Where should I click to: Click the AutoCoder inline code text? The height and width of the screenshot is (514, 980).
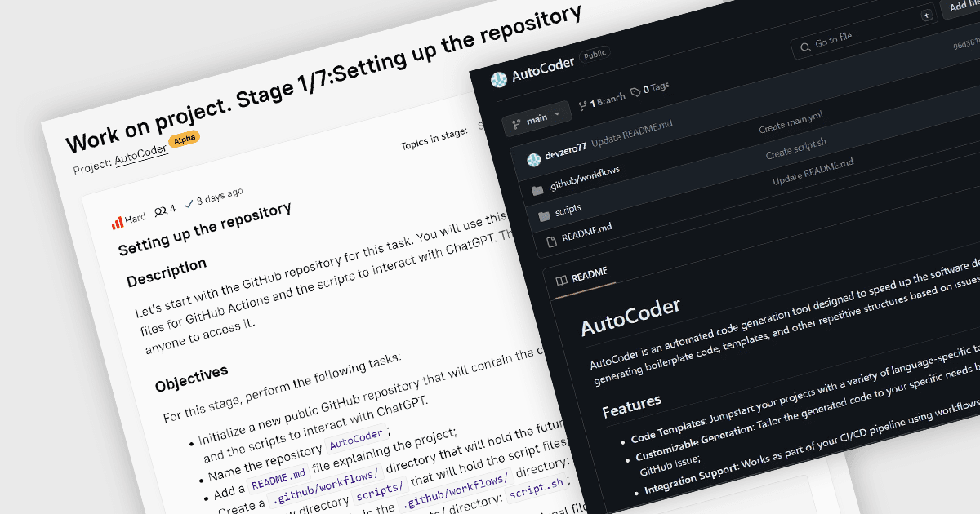355,439
